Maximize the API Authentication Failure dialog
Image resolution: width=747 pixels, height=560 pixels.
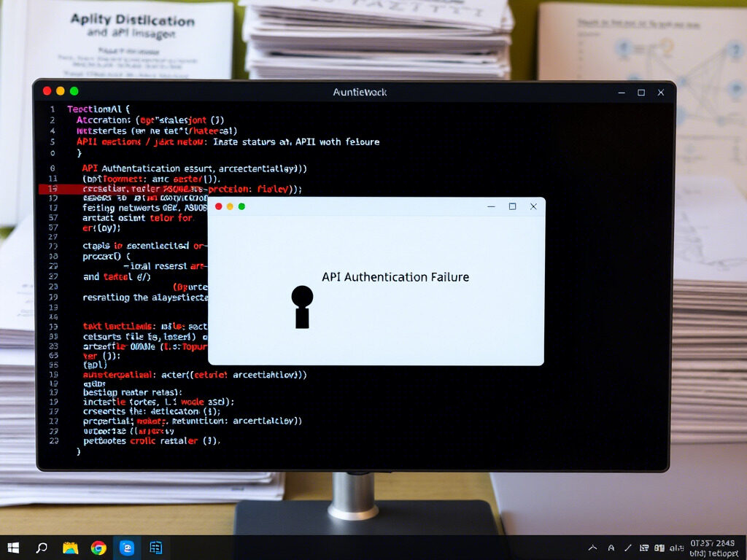[512, 206]
